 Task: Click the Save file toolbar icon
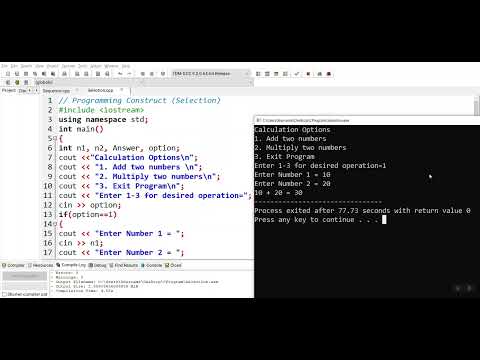point(26,74)
